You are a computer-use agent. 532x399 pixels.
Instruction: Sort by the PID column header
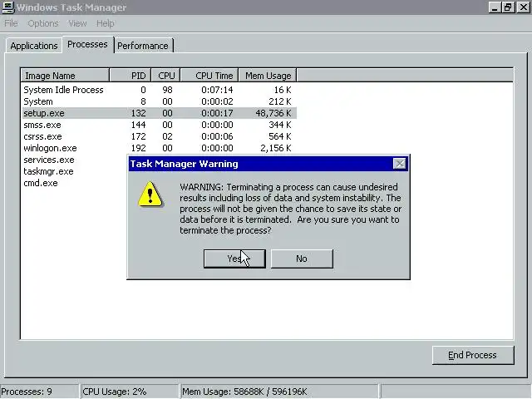point(131,76)
